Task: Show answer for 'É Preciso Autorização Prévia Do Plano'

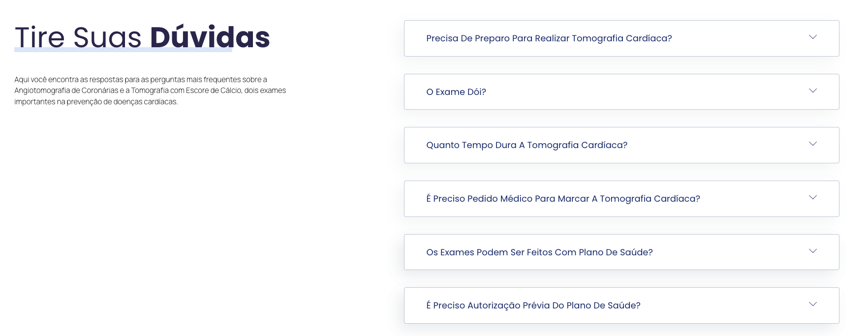Action: click(533, 305)
